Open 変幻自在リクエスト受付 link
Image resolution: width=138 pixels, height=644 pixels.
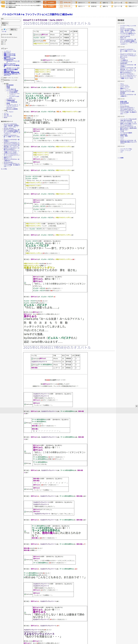click(x=13, y=68)
